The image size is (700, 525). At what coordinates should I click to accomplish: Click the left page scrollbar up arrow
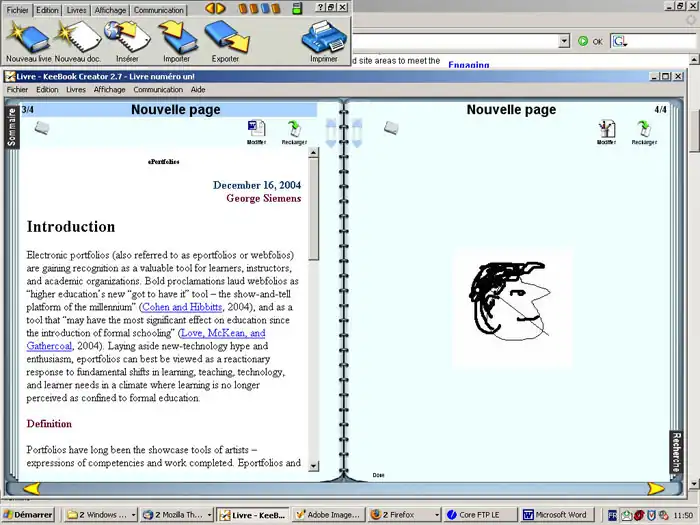(313, 153)
